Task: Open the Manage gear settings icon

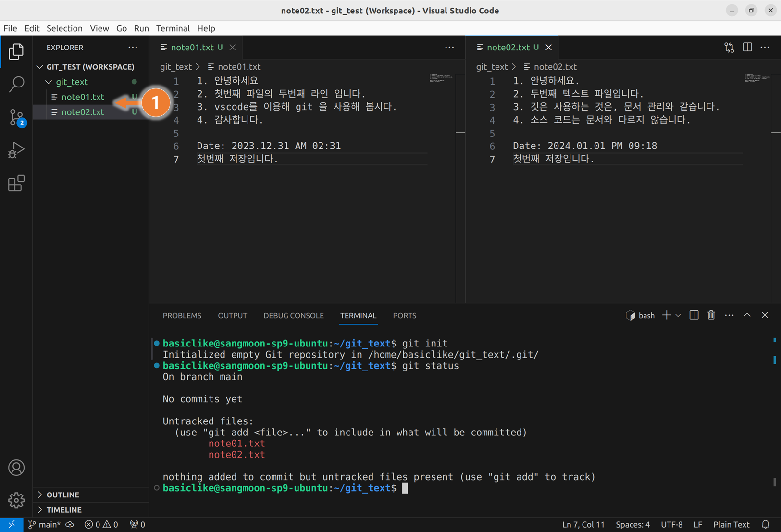Action: tap(16, 500)
